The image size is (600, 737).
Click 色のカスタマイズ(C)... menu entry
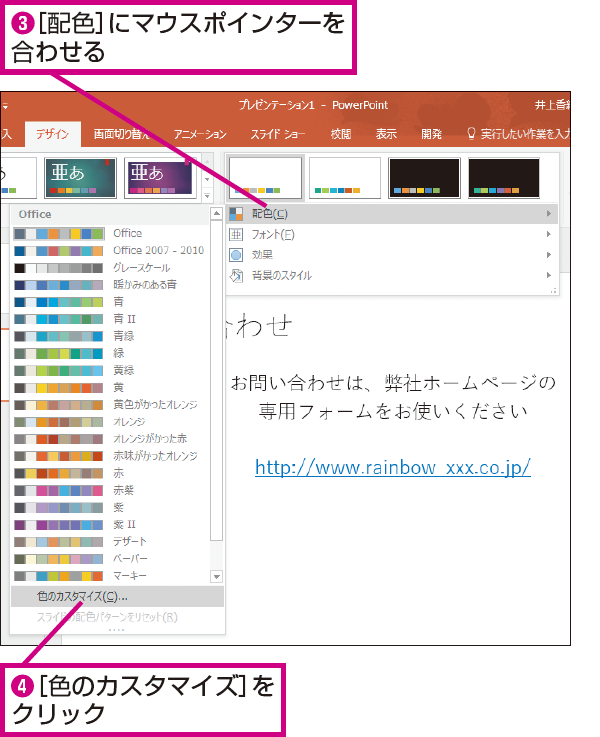(x=117, y=596)
